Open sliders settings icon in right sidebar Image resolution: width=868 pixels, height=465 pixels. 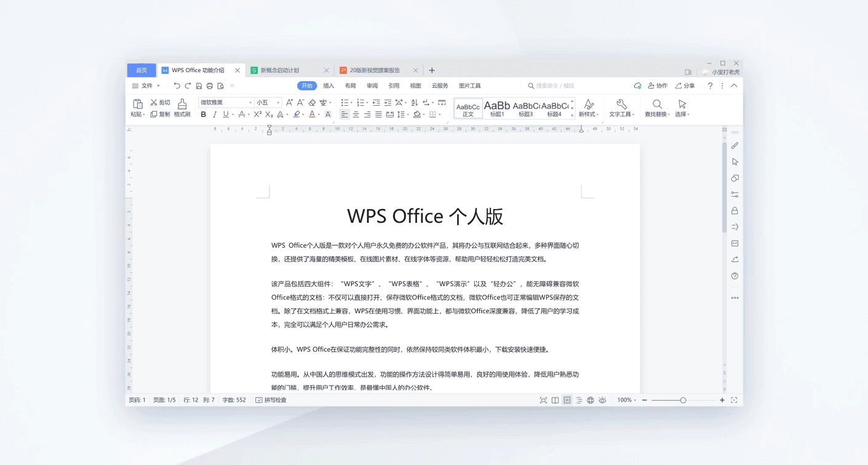pyautogui.click(x=735, y=194)
